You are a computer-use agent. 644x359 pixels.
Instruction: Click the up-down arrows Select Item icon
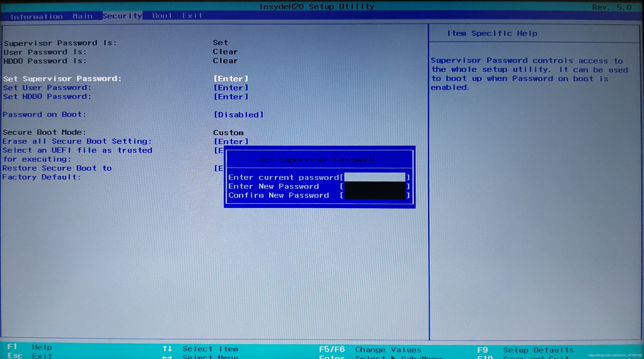(x=167, y=349)
